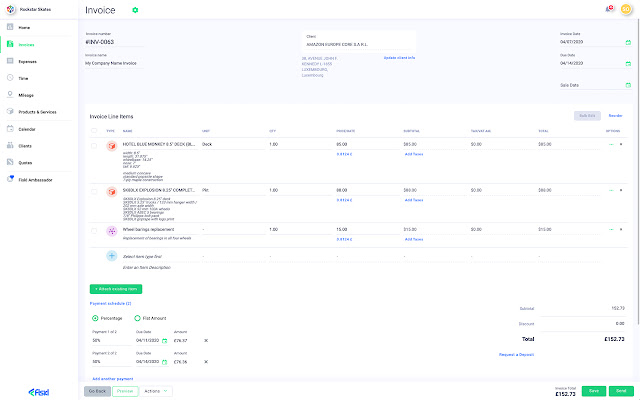This screenshot has width=640, height=400.
Task: Tick the checkbox for HOTEL BLUE MONKEY row
Action: (95, 145)
